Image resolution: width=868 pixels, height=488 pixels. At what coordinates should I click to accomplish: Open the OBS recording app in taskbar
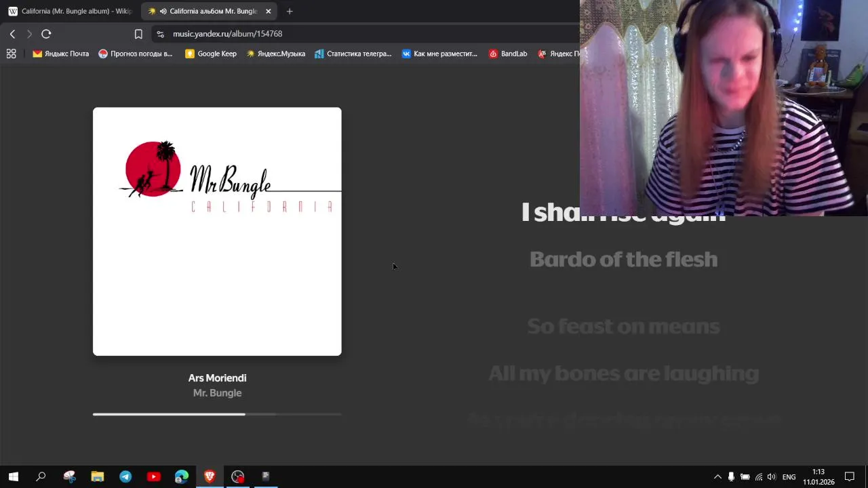coord(237,476)
